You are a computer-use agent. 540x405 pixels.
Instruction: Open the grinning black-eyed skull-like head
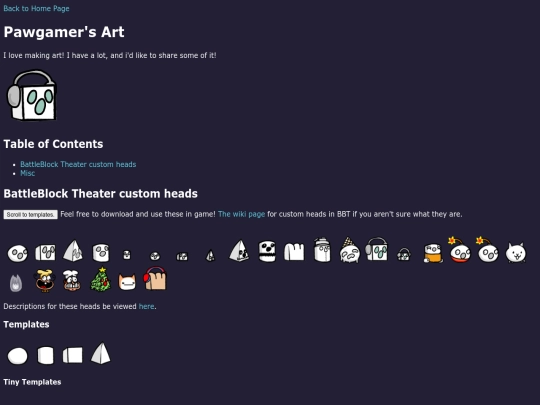tap(267, 251)
